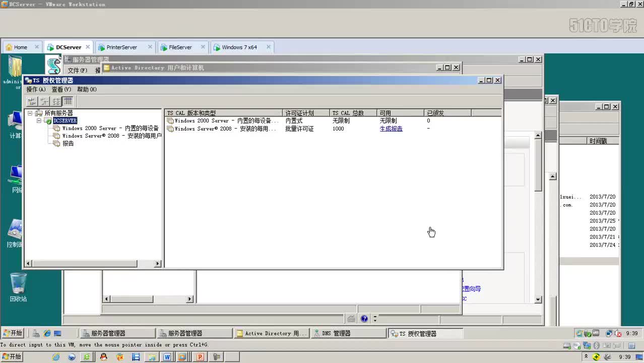The width and height of the screenshot is (644, 363).
Task: Open host PowerPoint taskbar icon
Action: [x=200, y=356]
